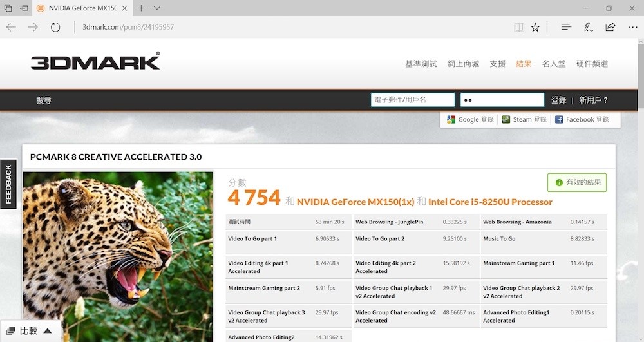Click the web notes pen icon
The width and height of the screenshot is (644, 342).
588,27
